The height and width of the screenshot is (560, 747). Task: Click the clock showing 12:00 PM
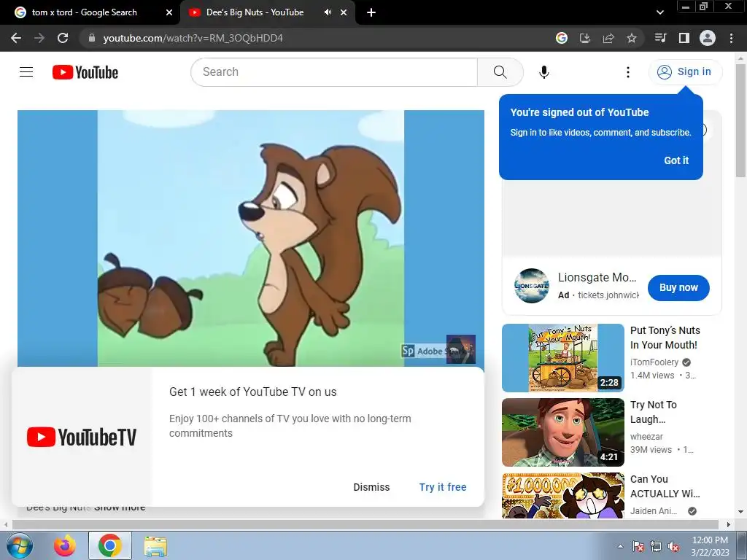pos(710,540)
